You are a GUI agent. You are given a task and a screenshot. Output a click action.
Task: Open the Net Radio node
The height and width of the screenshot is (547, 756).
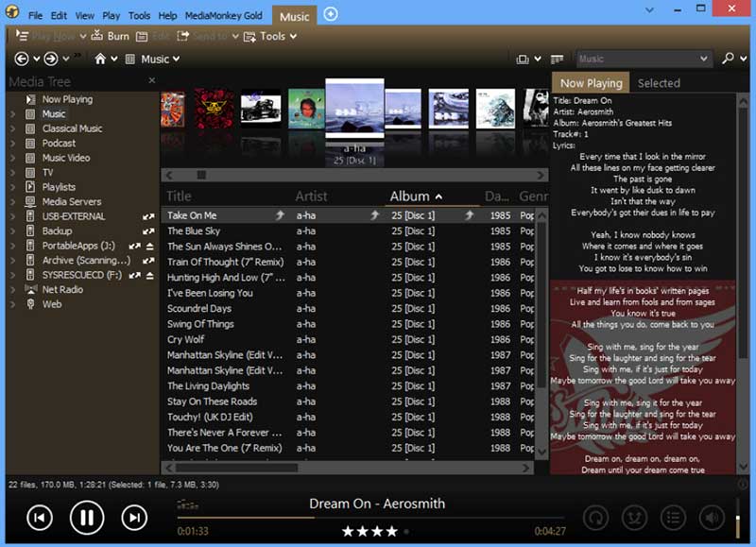click(x=62, y=289)
